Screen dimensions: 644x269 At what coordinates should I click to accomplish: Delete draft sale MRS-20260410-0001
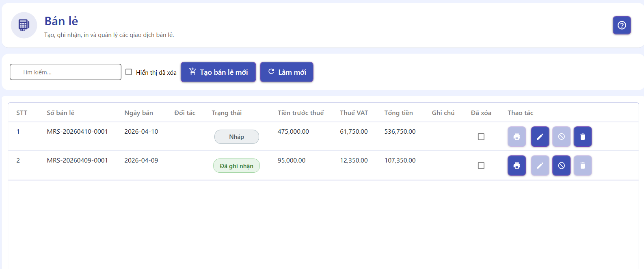582,137
